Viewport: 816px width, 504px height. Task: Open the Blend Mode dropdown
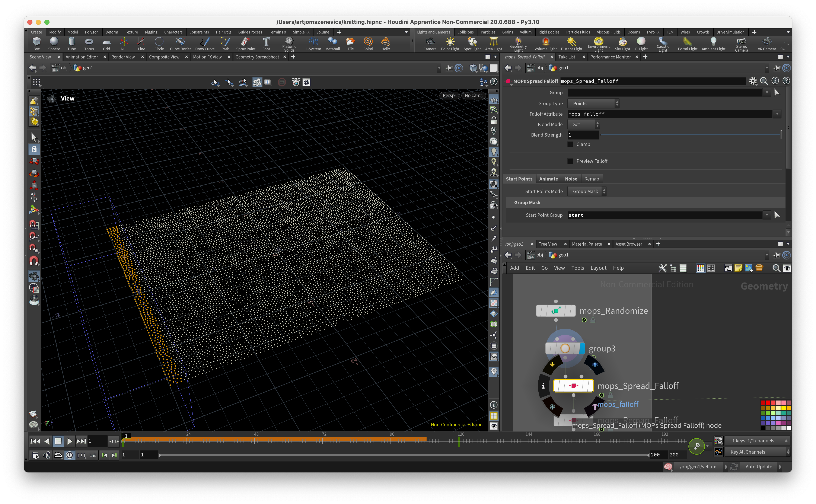point(583,124)
